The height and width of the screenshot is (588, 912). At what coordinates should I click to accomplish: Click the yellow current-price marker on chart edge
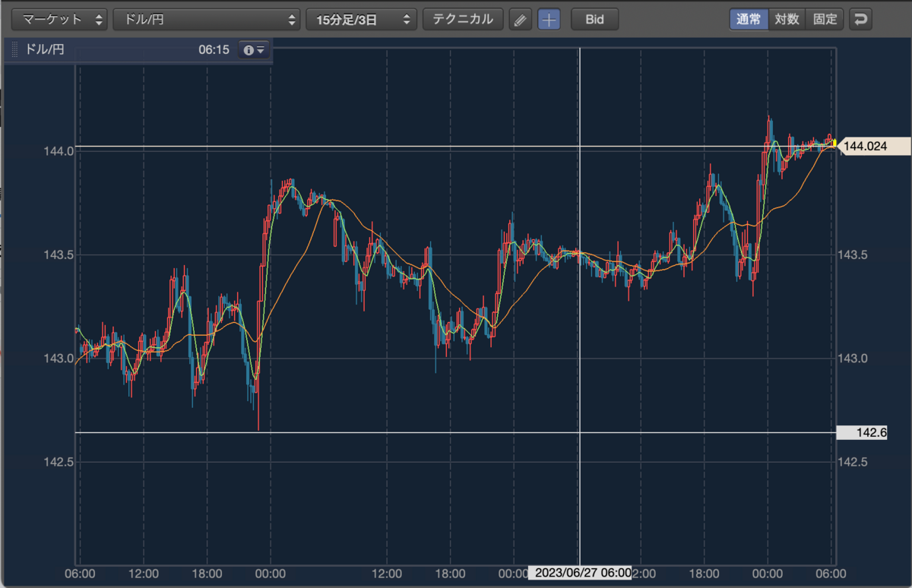click(x=834, y=142)
